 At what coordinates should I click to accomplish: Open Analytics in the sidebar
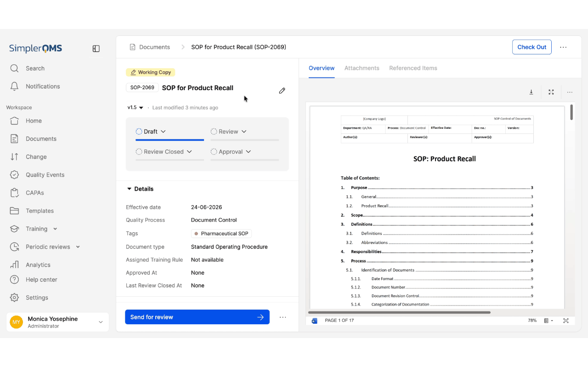[x=30, y=265]
